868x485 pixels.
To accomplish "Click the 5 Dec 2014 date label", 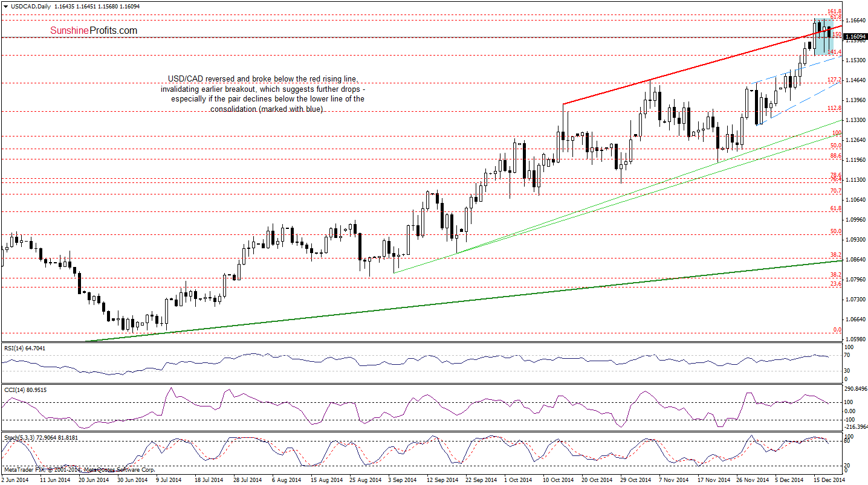I will 790,480.
